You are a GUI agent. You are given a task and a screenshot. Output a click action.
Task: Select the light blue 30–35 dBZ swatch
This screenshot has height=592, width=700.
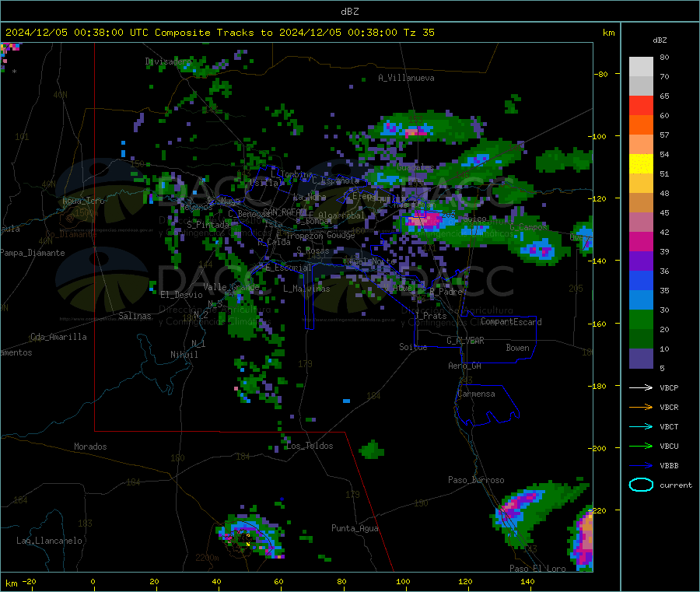pos(641,300)
